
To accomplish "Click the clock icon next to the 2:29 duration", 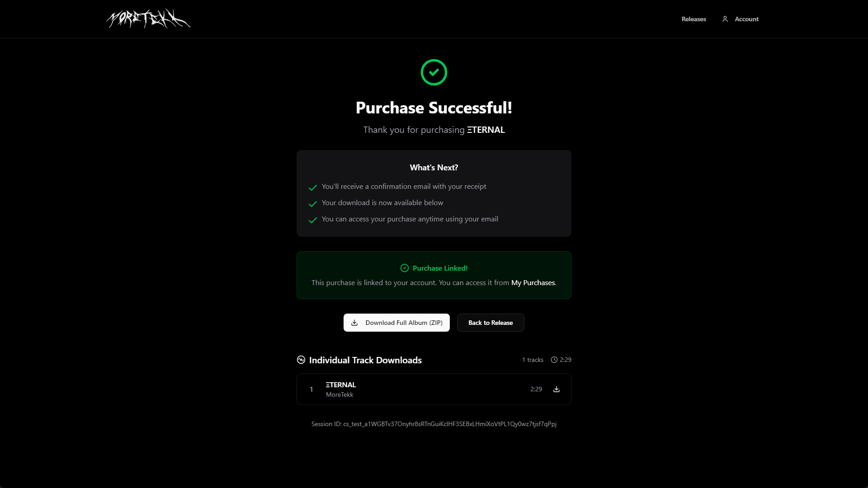I will pyautogui.click(x=554, y=360).
